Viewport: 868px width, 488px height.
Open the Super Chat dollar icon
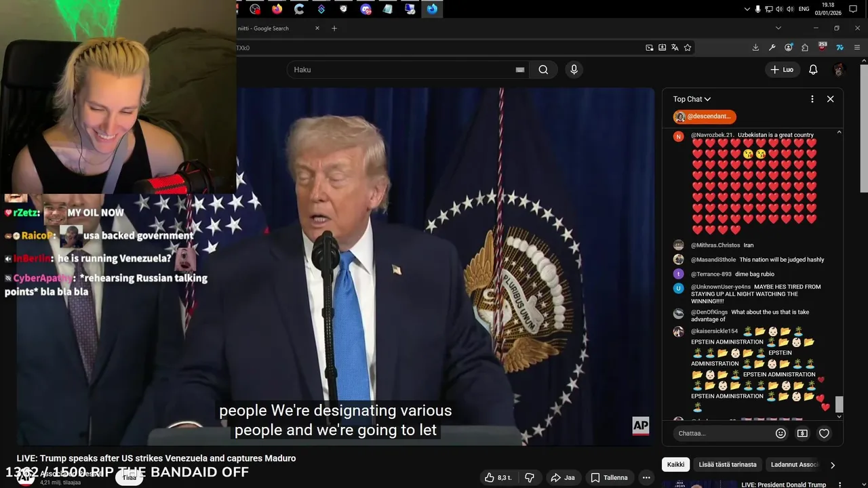tap(802, 433)
